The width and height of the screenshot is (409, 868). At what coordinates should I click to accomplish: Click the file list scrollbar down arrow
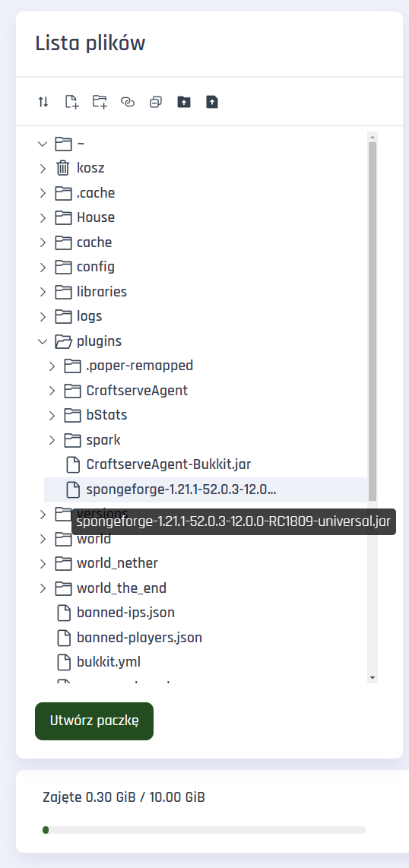[x=373, y=677]
